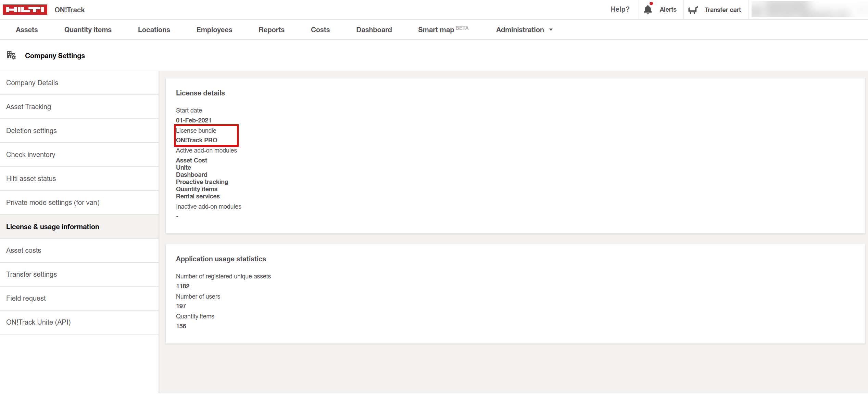Select Deletion settings sidebar item

pos(31,131)
